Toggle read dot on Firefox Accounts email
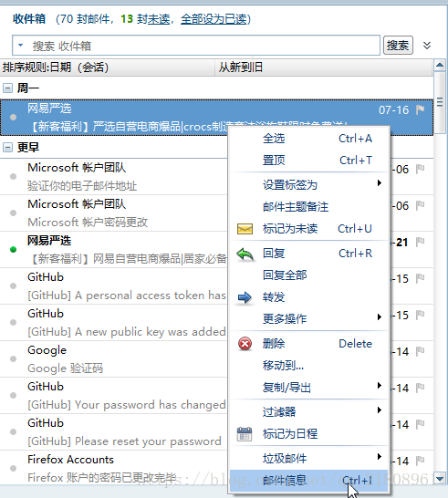Image resolution: width=448 pixels, height=498 pixels. tap(13, 469)
